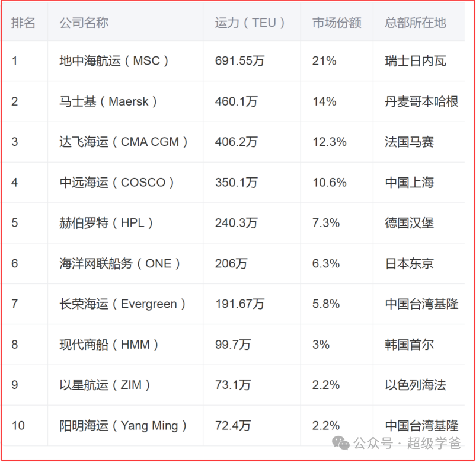Click the 运力（TEU） column header

coord(250,23)
